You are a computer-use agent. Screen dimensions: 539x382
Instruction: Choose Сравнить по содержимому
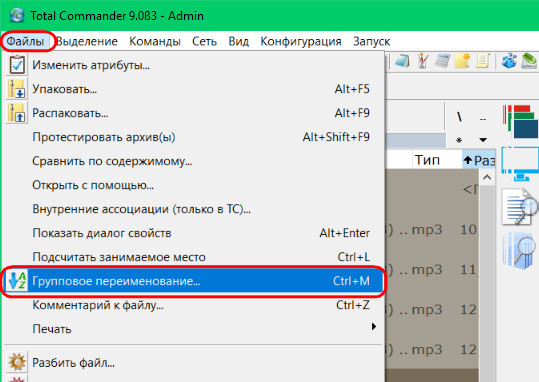[194, 161]
